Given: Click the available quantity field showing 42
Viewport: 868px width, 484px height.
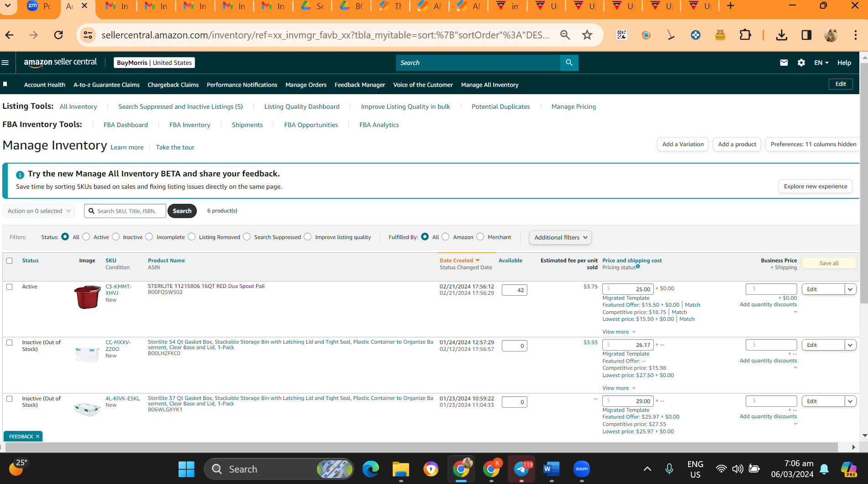Looking at the screenshot, I should click(x=514, y=290).
